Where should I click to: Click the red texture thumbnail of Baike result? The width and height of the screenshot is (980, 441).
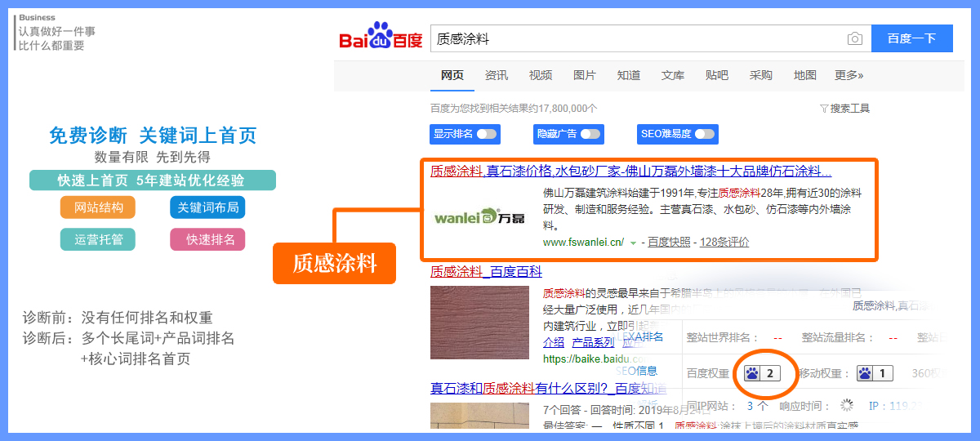tap(480, 323)
